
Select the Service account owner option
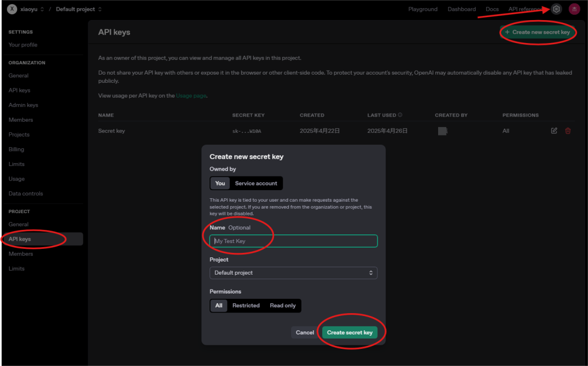click(x=256, y=183)
